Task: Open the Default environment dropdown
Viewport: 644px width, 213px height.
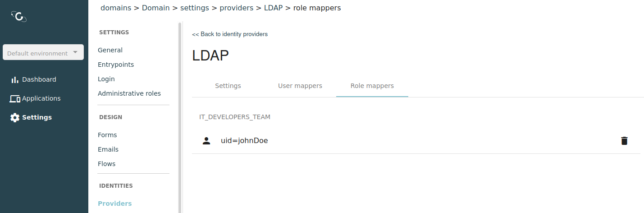Action: (x=38, y=53)
